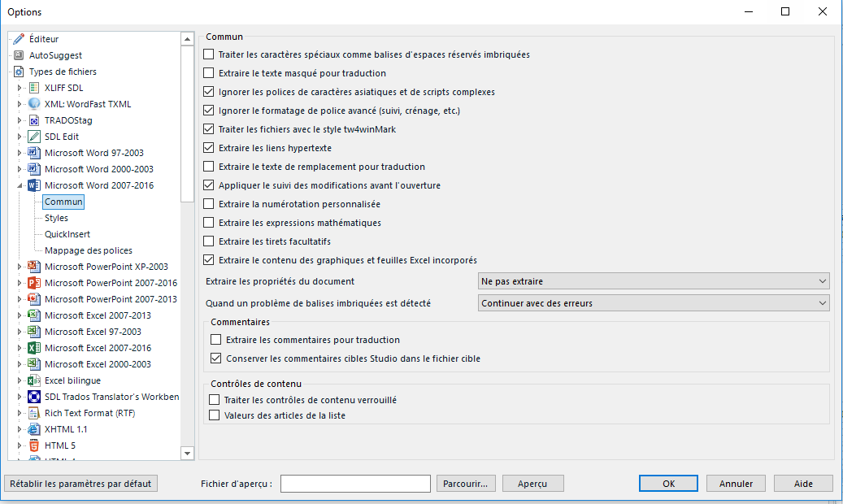Select the 'Mappage des polices' tree item
The image size is (843, 504).
tap(88, 250)
